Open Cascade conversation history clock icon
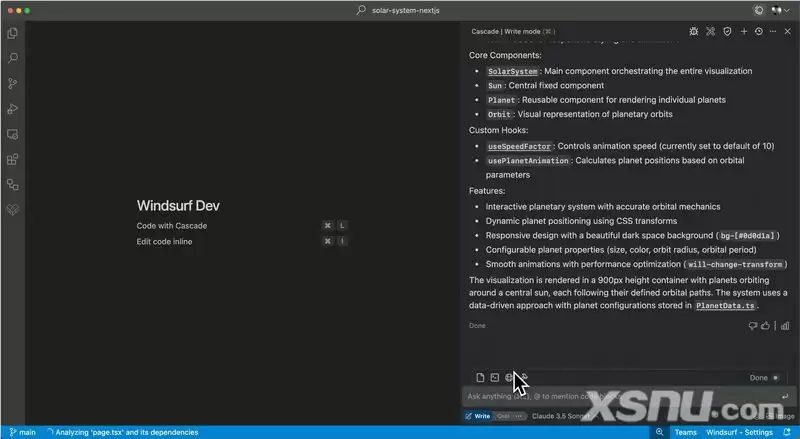 [x=758, y=32]
